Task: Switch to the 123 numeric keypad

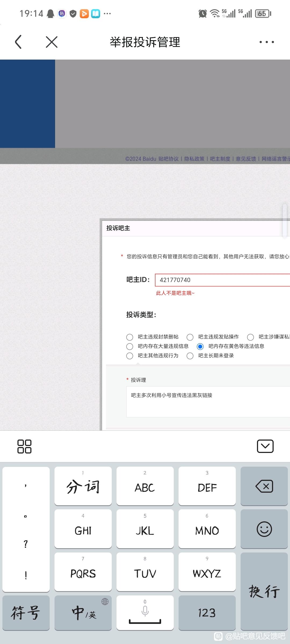Action: (x=207, y=613)
